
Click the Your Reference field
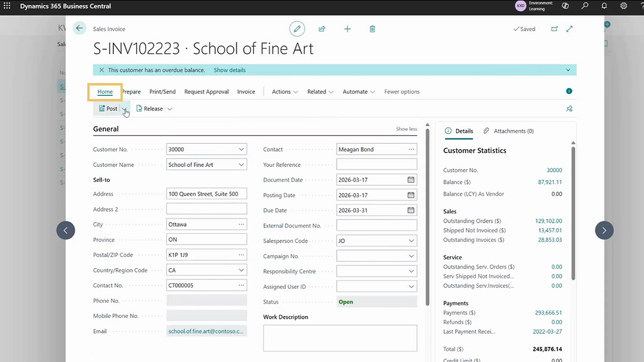coord(377,165)
